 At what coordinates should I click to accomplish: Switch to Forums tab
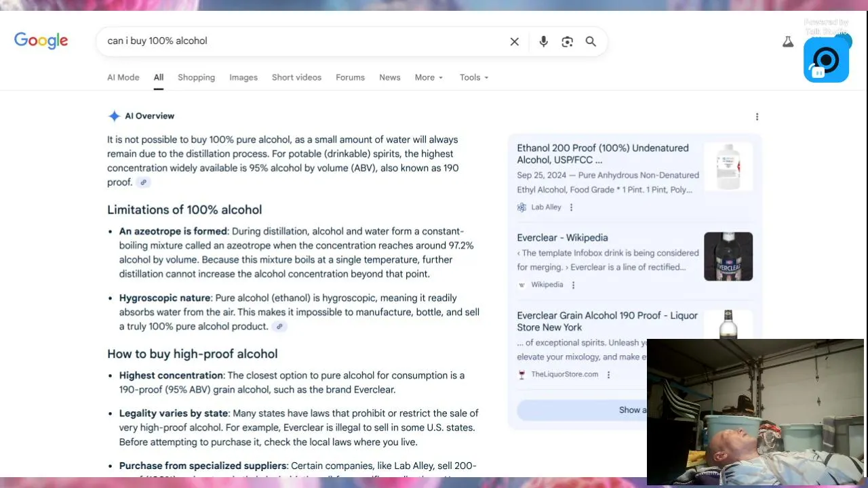[x=350, y=77]
